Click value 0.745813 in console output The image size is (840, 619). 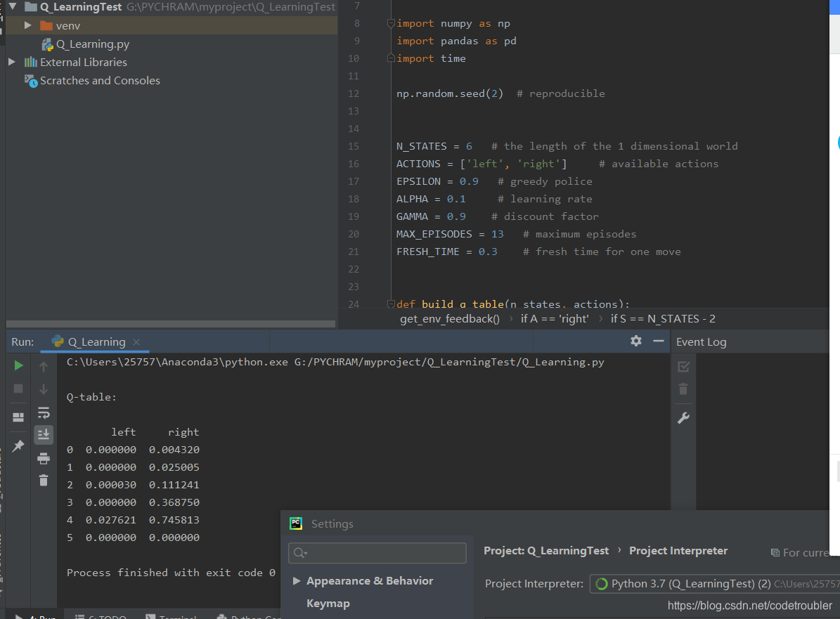174,520
